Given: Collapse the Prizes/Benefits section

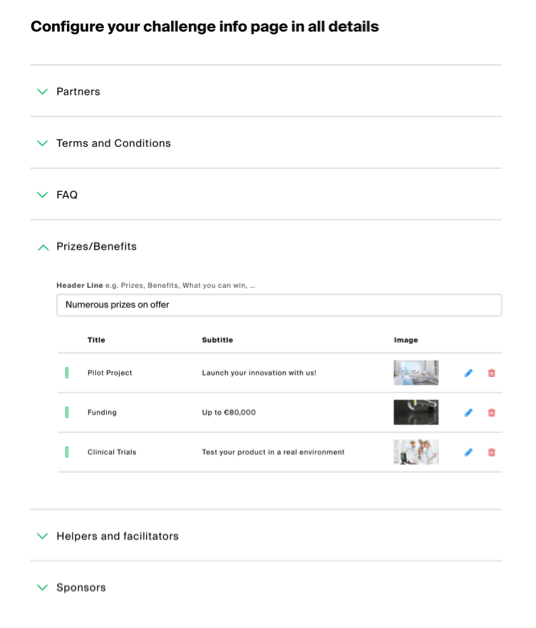Looking at the screenshot, I should [43, 247].
